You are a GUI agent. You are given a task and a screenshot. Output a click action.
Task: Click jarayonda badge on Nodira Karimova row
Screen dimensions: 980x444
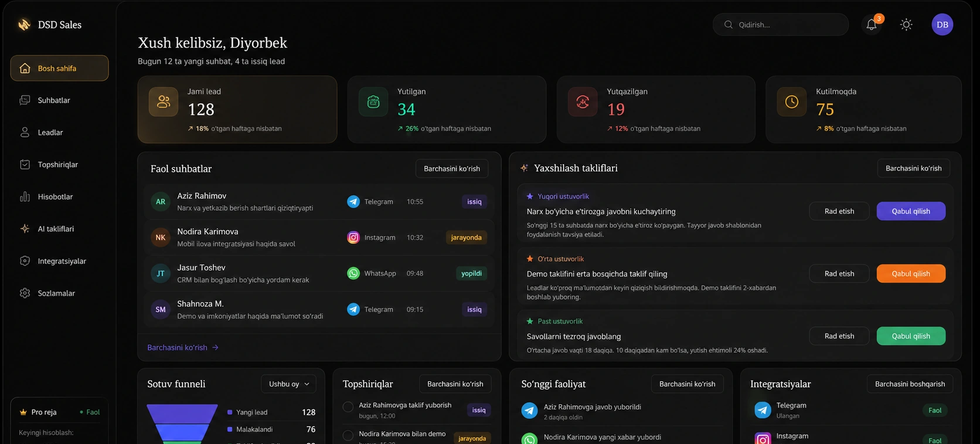click(467, 238)
